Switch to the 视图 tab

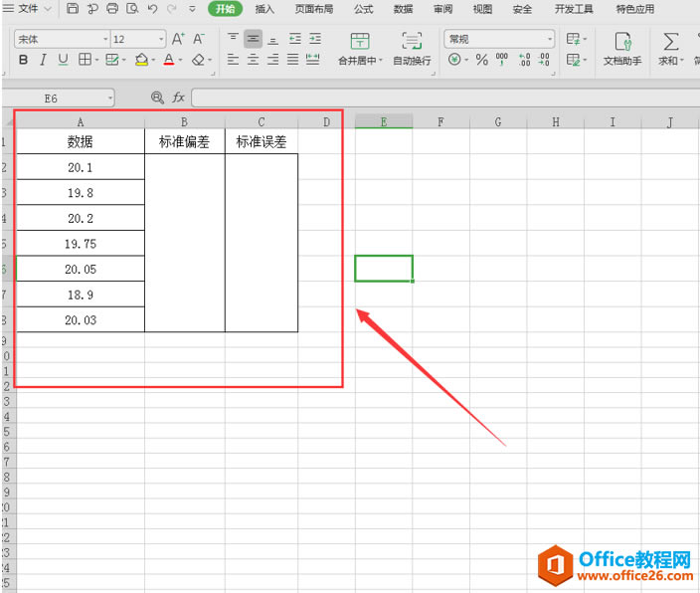(482, 9)
